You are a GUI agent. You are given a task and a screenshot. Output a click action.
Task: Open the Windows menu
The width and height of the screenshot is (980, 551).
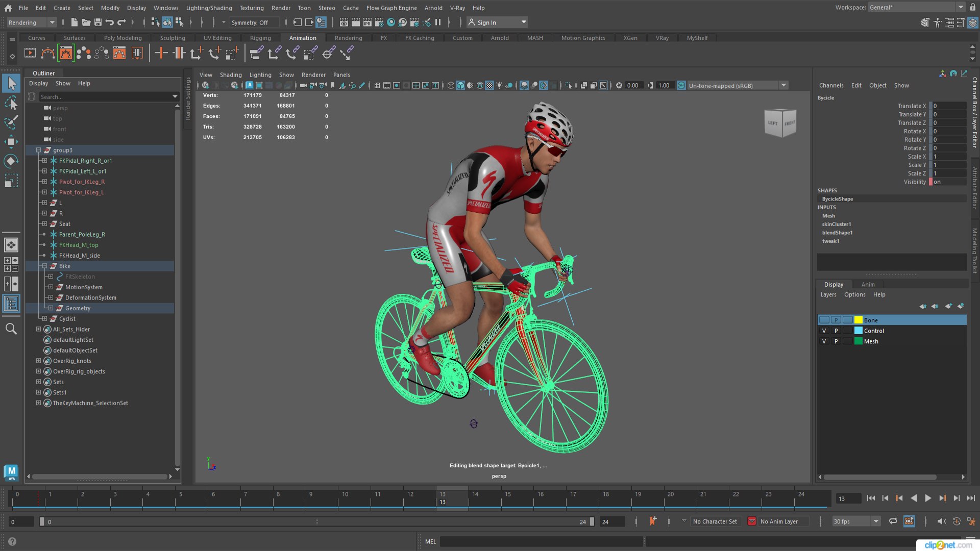coord(166,8)
